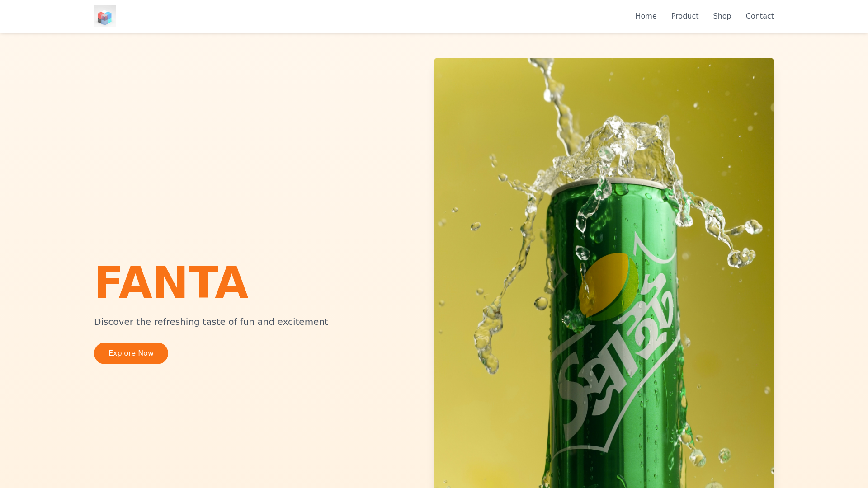Click the last letter A of FANTA
Screen dimensions: 868x488
point(231,282)
